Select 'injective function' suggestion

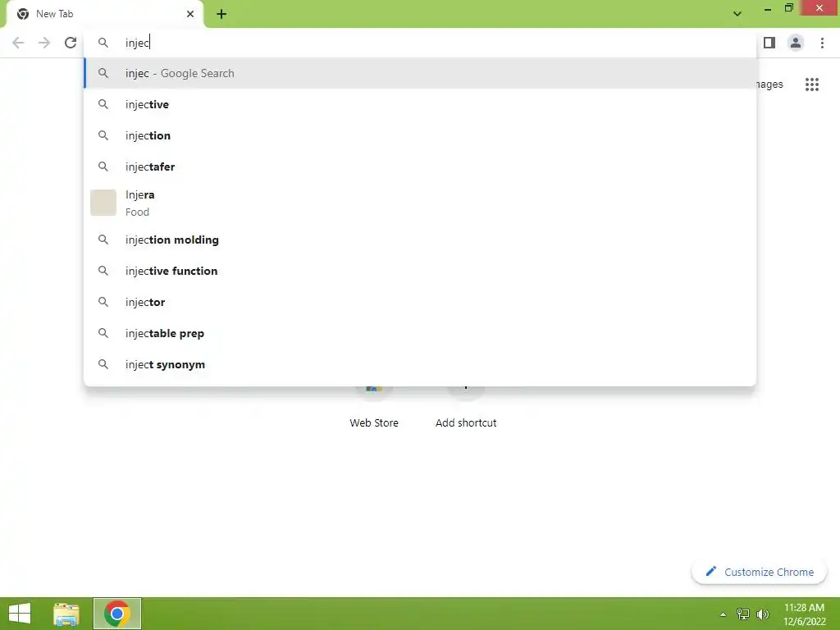420,271
